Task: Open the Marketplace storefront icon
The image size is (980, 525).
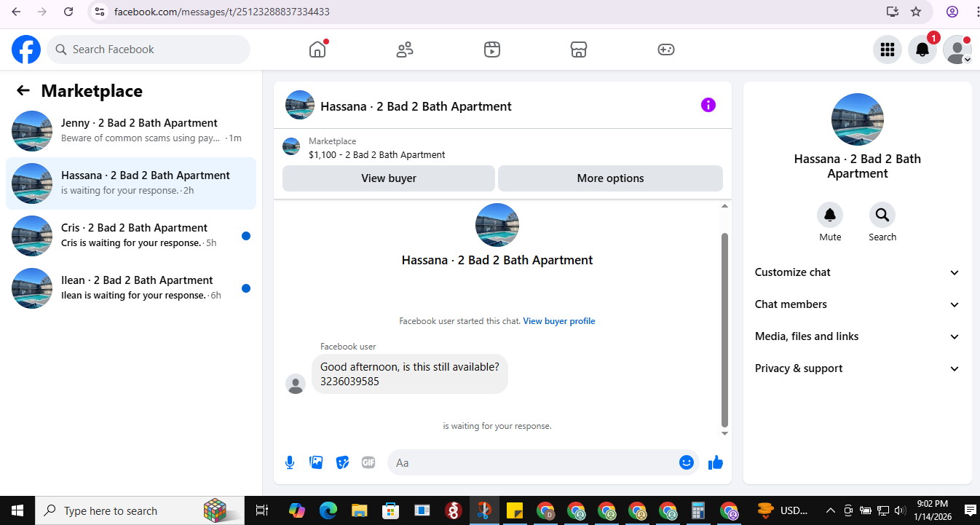Action: (x=579, y=50)
